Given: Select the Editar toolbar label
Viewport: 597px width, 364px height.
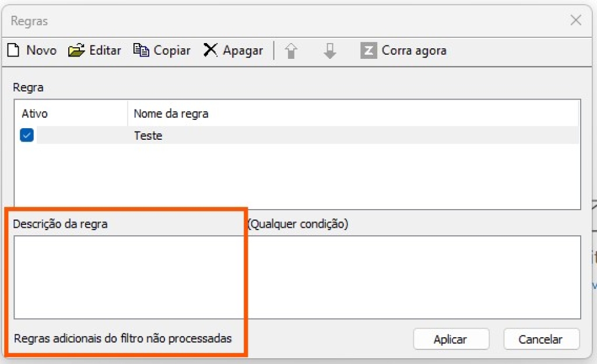Looking at the screenshot, I should pos(105,51).
